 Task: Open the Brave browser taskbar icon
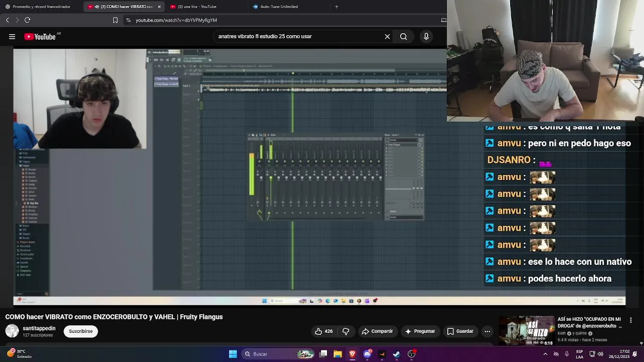point(352,354)
